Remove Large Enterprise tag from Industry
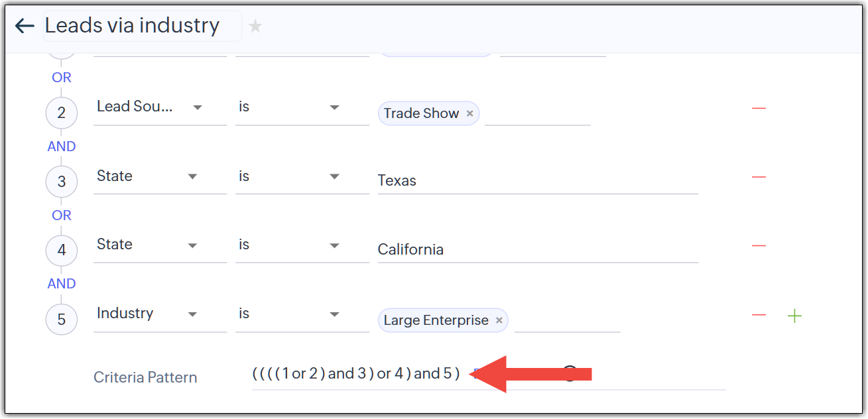The width and height of the screenshot is (868, 419). click(x=499, y=320)
